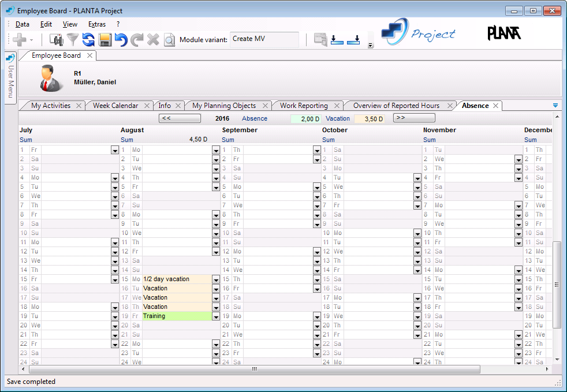Click the horizontal scrollbar right arrow
Screen dimensions: 567x392
point(547,369)
